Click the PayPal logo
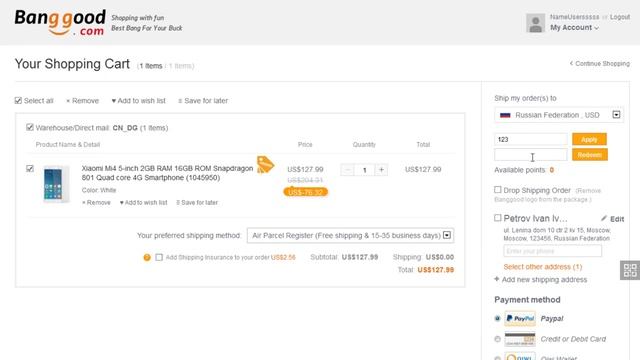The height and width of the screenshot is (360, 640). [x=520, y=318]
